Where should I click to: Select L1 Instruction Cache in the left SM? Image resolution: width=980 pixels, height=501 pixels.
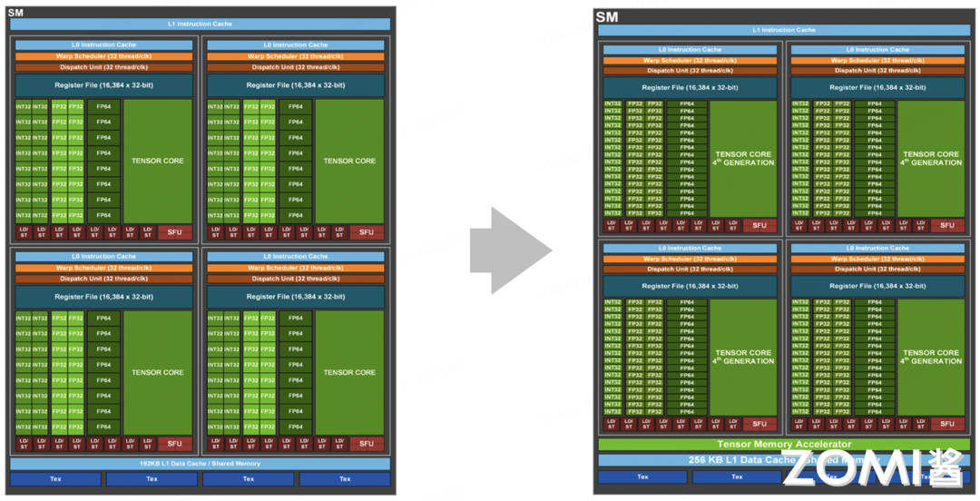200,25
